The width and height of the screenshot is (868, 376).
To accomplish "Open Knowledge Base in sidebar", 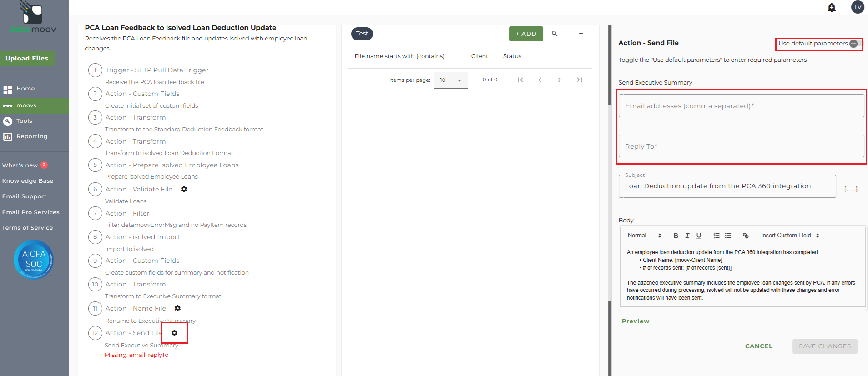I will pyautogui.click(x=28, y=181).
